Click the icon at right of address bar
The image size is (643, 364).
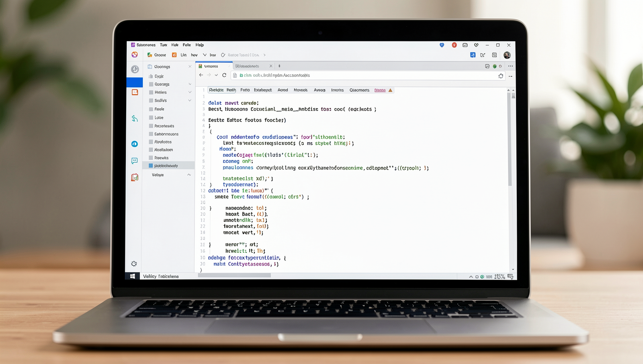(x=501, y=76)
